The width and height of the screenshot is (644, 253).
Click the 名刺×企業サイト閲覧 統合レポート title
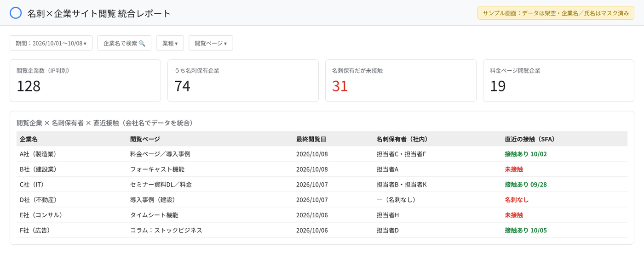pyautogui.click(x=99, y=13)
